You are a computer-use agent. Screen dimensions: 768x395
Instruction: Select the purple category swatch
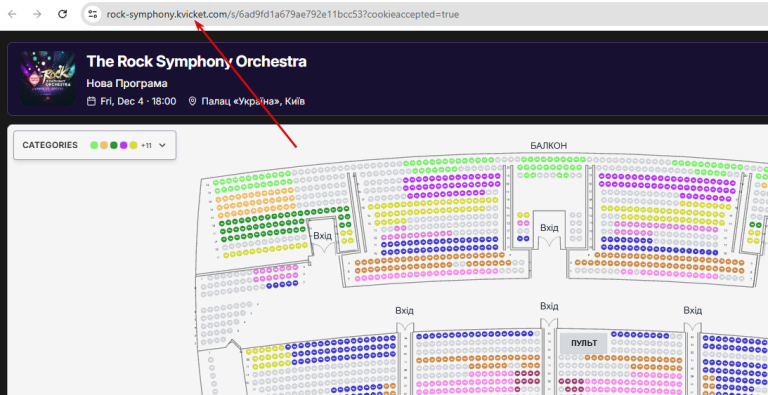click(123, 145)
